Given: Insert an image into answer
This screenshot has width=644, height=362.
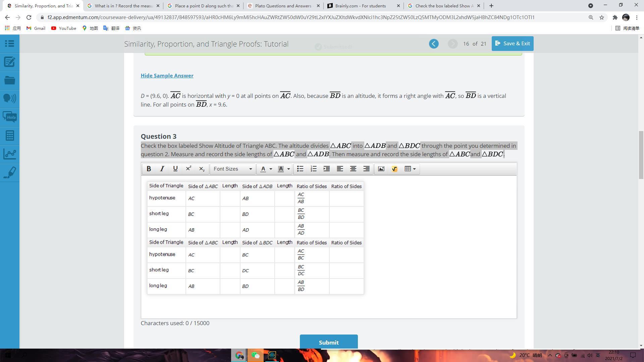Looking at the screenshot, I should click(381, 169).
